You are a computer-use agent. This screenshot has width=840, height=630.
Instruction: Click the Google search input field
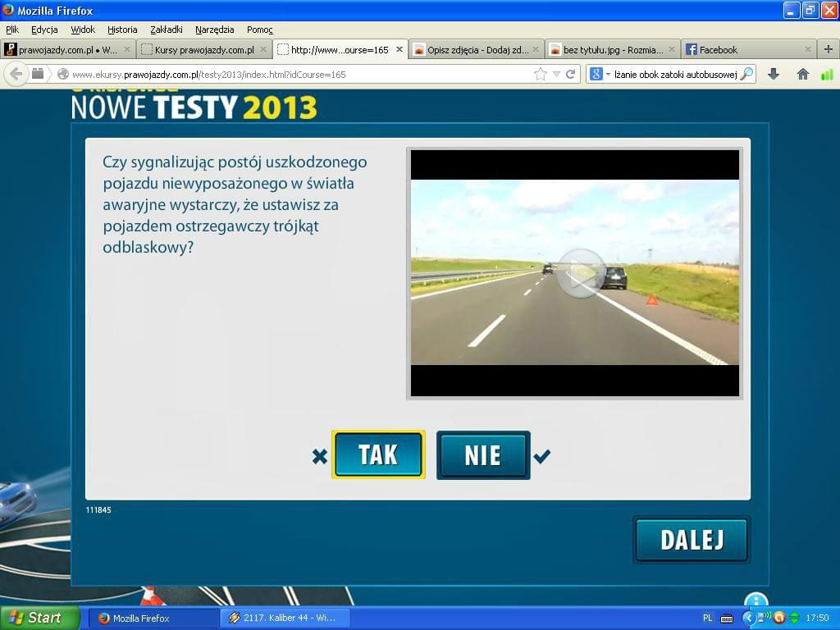point(675,75)
